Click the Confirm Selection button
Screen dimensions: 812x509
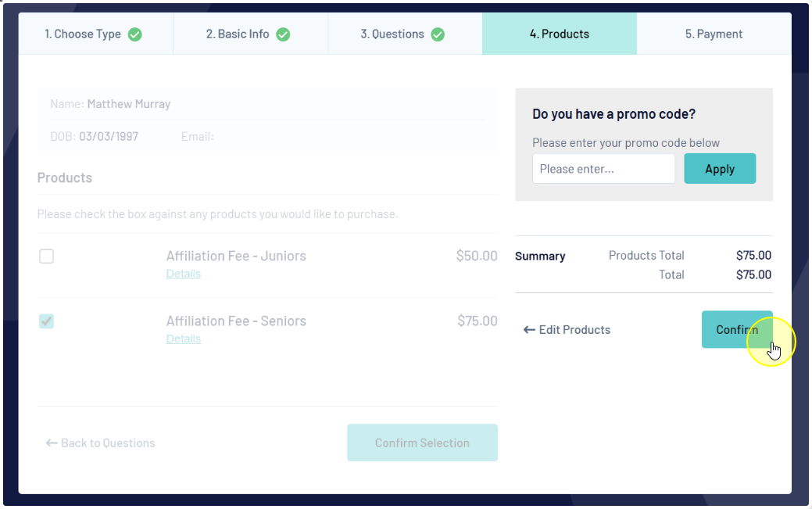[x=422, y=443]
